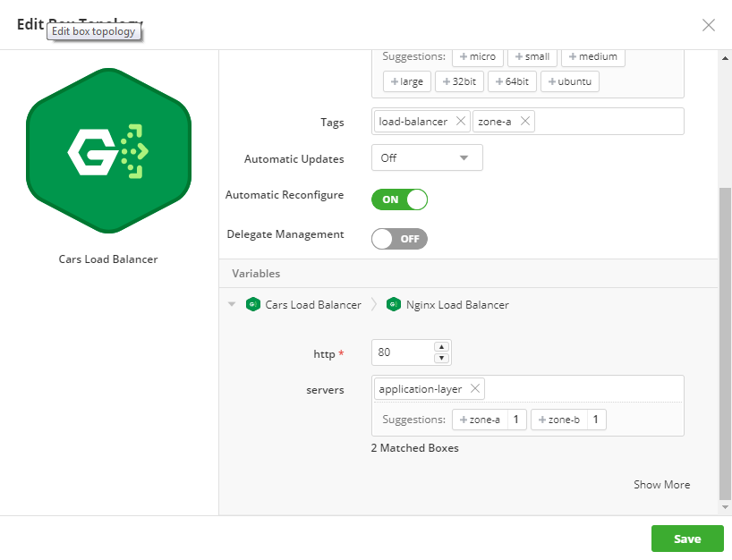Click the http port input field
This screenshot has height=560, width=732.
coord(412,352)
